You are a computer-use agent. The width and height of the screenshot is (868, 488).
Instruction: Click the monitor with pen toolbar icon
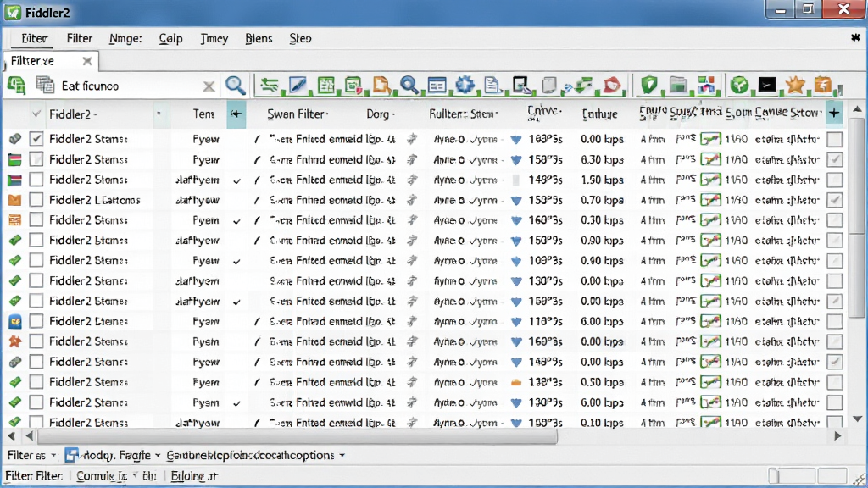pyautogui.click(x=521, y=86)
